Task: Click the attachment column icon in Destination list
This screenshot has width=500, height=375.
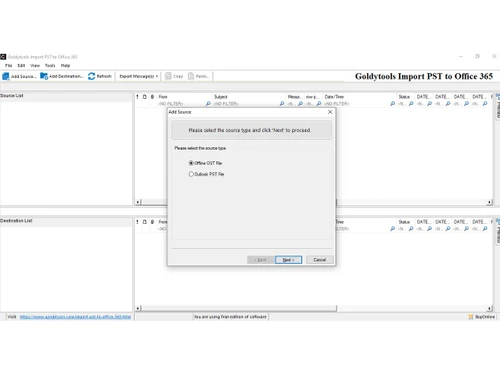Action: pyautogui.click(x=152, y=222)
